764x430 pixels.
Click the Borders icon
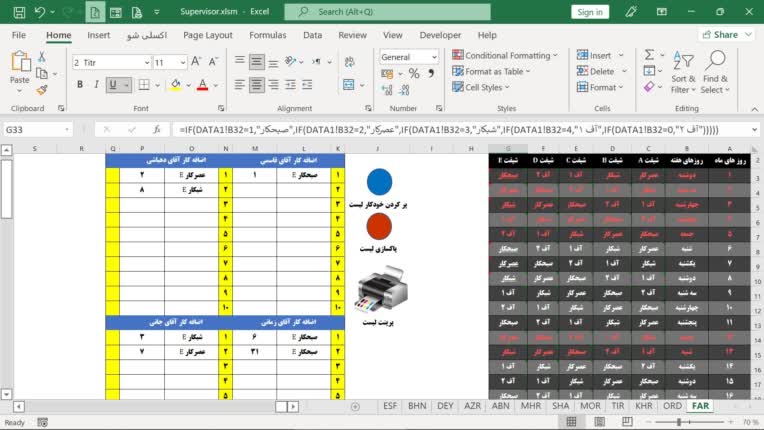point(144,85)
